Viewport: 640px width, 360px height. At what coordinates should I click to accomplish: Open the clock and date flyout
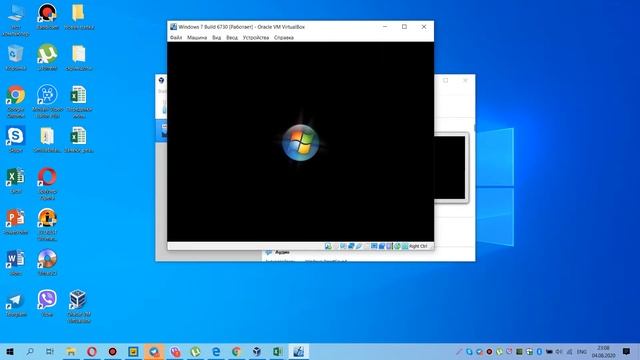coord(604,351)
